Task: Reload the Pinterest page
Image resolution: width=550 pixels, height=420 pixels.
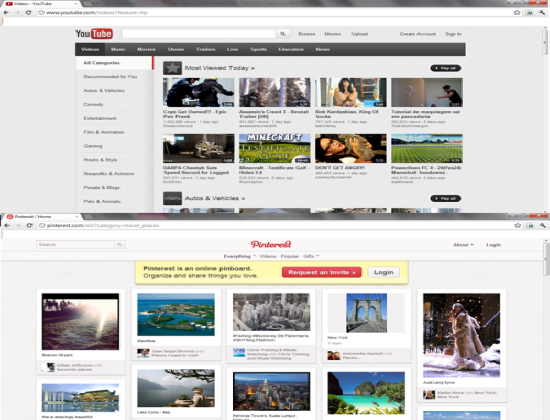Action: tap(29, 225)
